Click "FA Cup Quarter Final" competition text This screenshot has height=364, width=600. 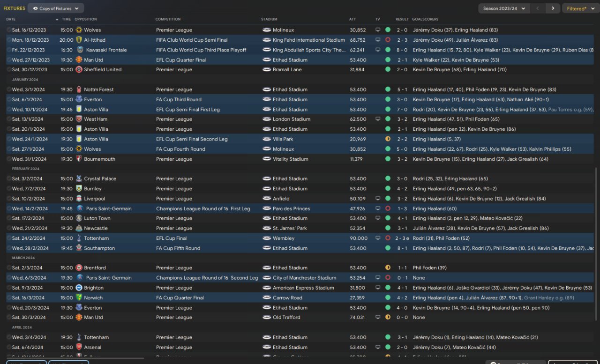(x=180, y=297)
